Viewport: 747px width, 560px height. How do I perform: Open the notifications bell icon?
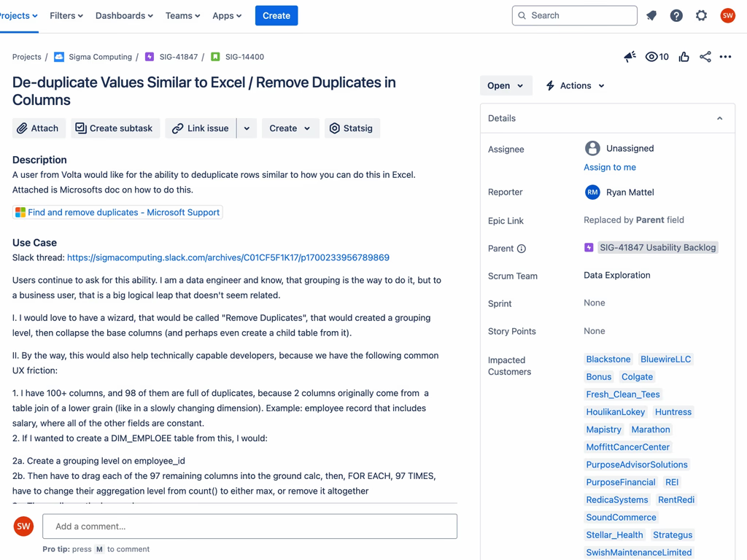(651, 15)
